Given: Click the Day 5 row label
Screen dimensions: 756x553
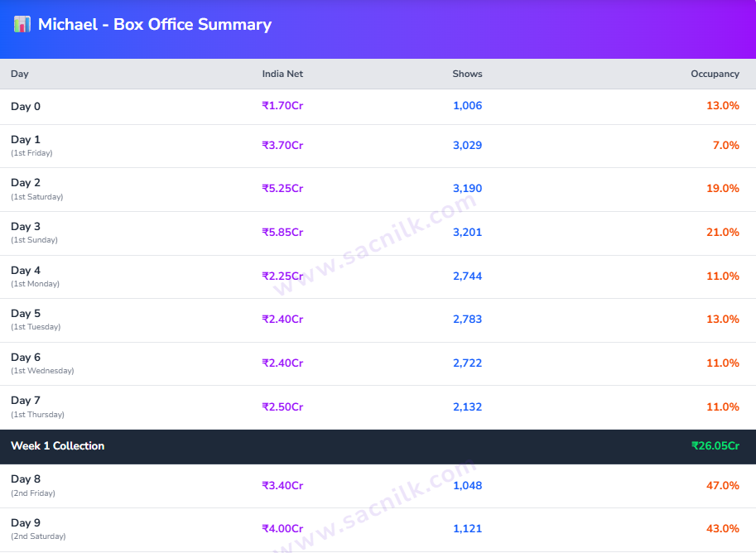Looking at the screenshot, I should coord(26,314).
